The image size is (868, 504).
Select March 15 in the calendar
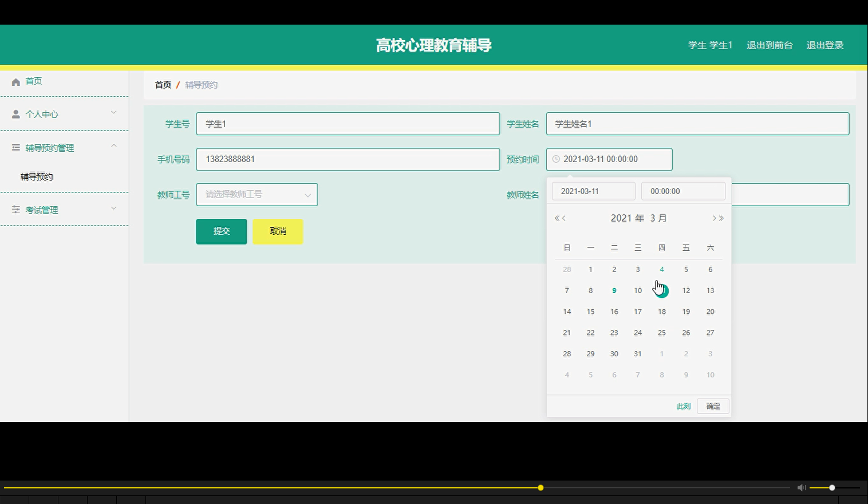(590, 312)
